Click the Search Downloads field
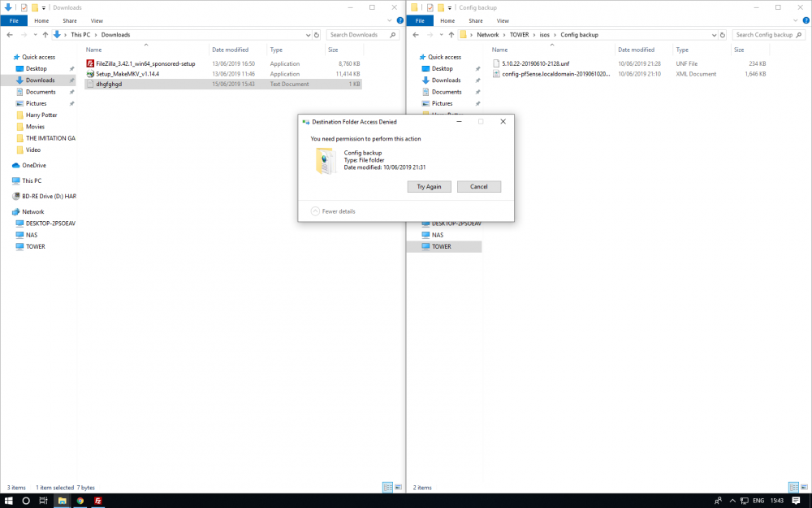The height and width of the screenshot is (508, 812). pyautogui.click(x=362, y=35)
